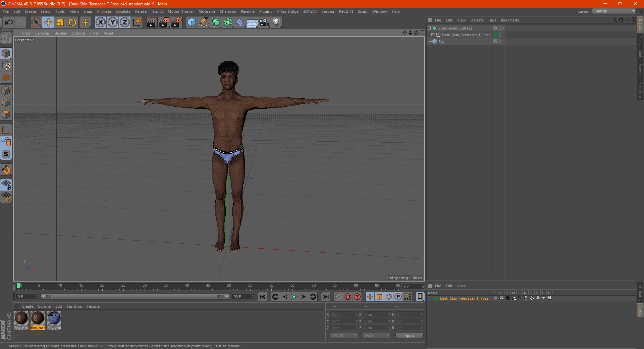Toggle Z axis lock

tap(125, 22)
